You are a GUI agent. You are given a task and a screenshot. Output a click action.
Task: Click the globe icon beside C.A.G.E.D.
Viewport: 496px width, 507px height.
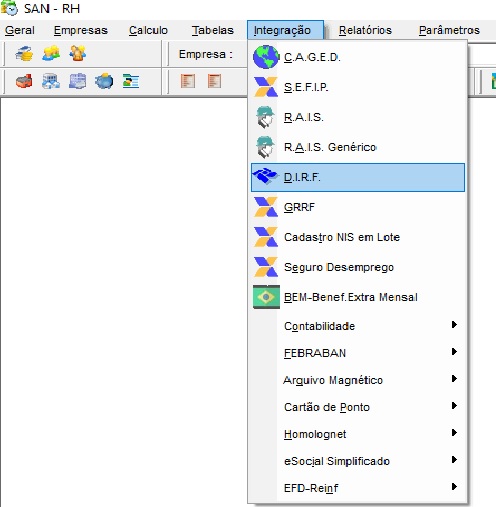(x=266, y=57)
